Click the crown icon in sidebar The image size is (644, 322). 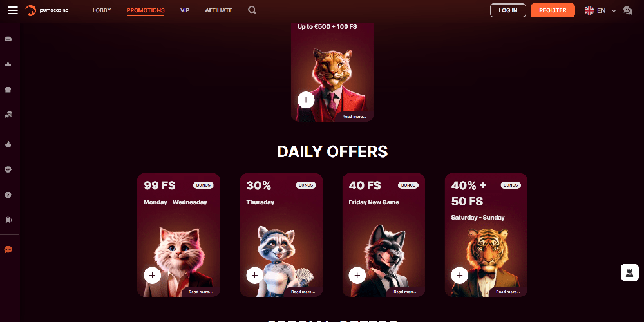[8, 64]
